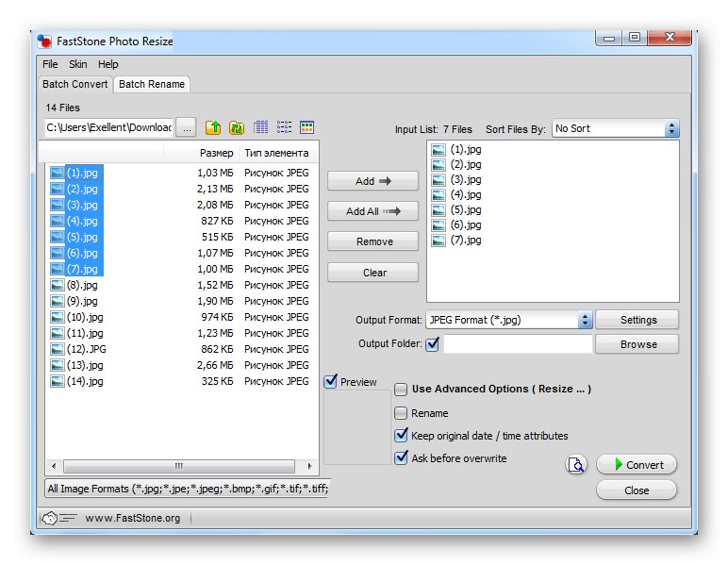Image resolution: width=728 pixels, height=565 pixels.
Task: Click the scrollbar right arrow in file list
Action: (x=309, y=466)
